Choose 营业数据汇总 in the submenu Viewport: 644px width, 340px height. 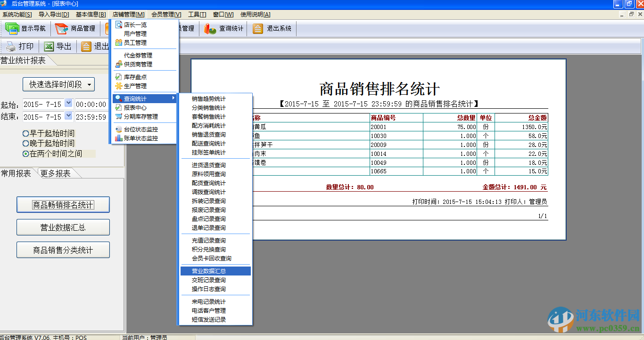pyautogui.click(x=208, y=271)
